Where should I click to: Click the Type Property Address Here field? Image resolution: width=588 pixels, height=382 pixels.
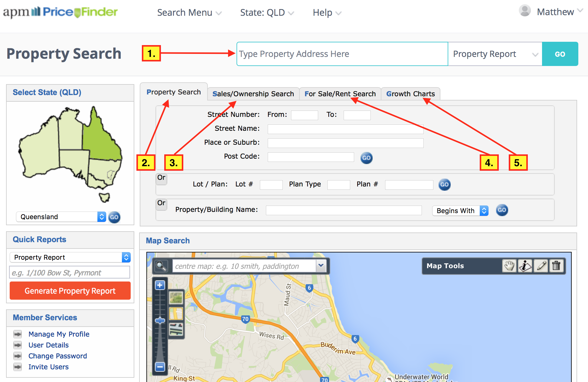point(342,54)
